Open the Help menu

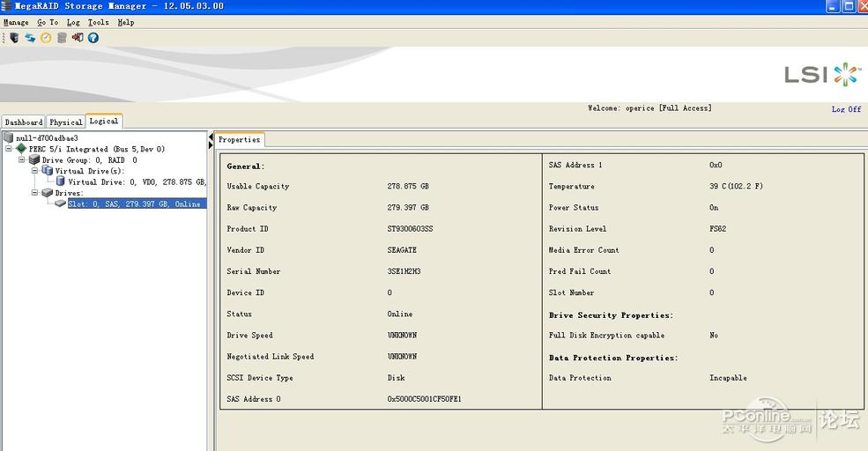click(126, 22)
